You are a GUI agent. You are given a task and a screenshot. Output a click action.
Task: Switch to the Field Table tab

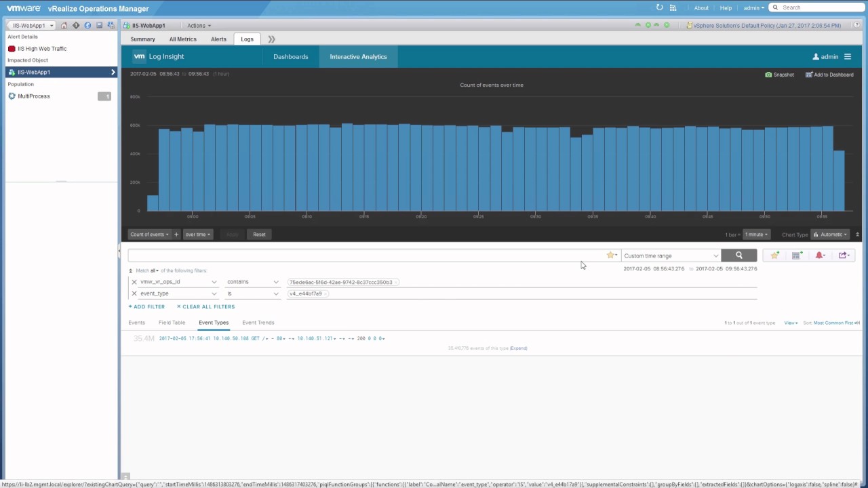[172, 323]
